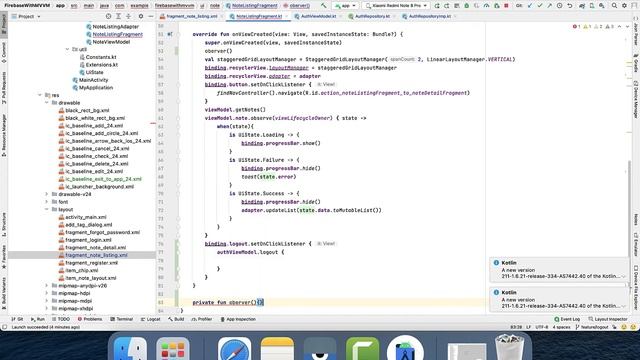Viewport: 640px width, 360px height.
Task: Click the Make Project hammer icon
Action: [x=323, y=6]
